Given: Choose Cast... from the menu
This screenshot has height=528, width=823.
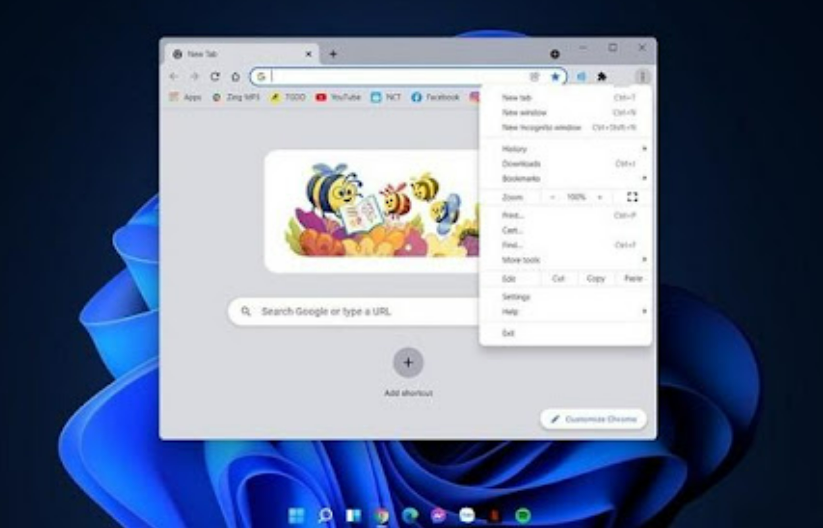Looking at the screenshot, I should coord(566,230).
